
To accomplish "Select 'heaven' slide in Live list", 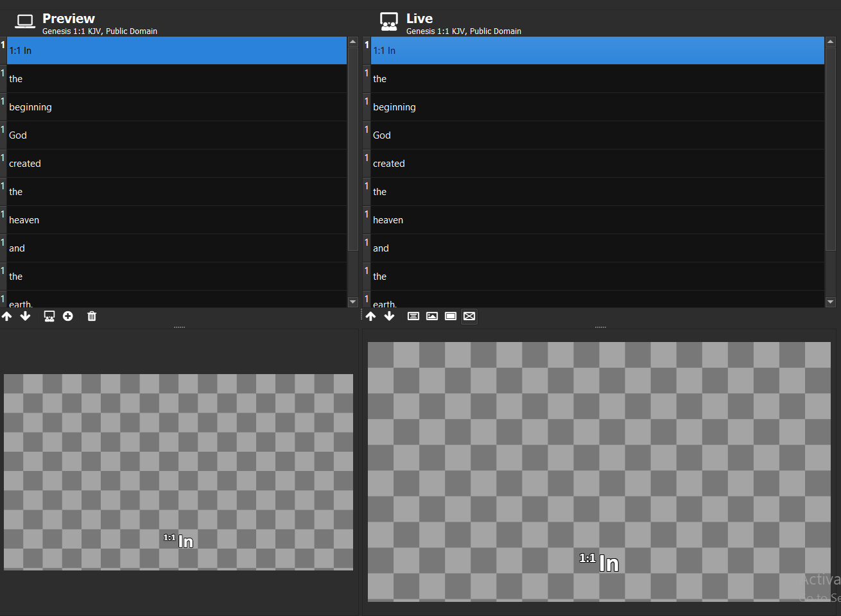I will click(x=598, y=220).
